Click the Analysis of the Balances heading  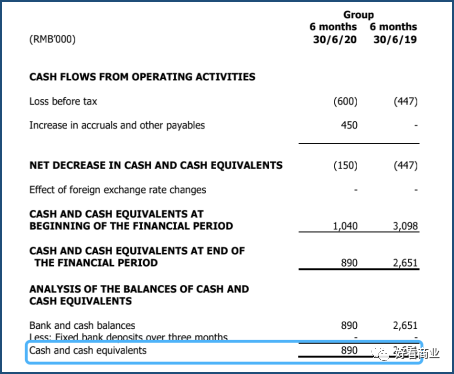139,295
